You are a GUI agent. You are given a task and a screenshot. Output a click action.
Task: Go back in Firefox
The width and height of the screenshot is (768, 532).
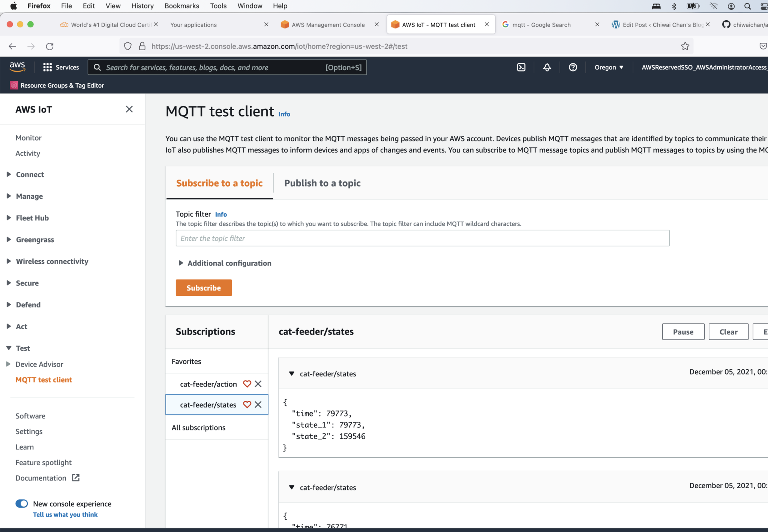pyautogui.click(x=12, y=46)
